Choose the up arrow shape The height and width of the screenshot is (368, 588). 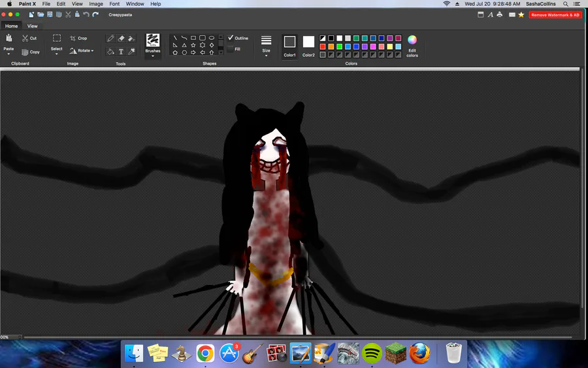[212, 52]
